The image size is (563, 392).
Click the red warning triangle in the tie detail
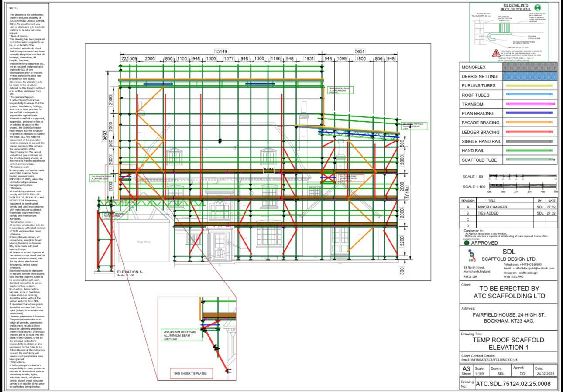tap(496, 53)
